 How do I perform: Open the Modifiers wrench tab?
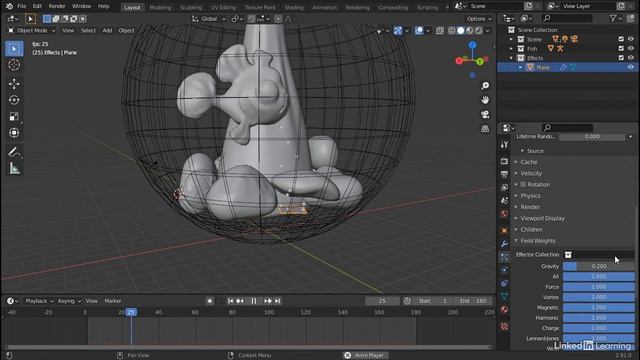504,244
